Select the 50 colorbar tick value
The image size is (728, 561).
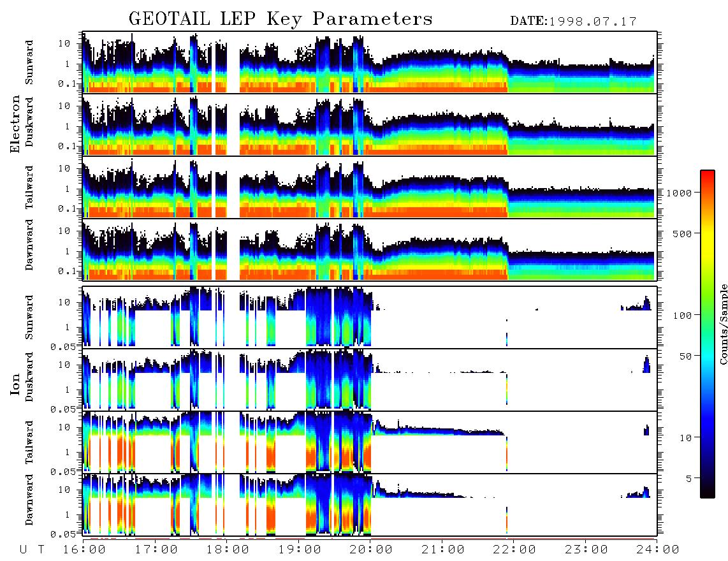tap(685, 356)
